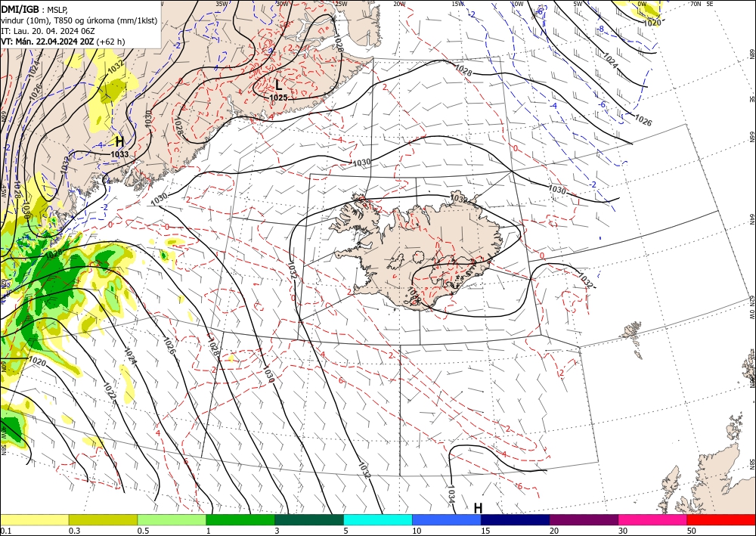
Task: Pick the blue 10–15 legend band
Action: (447, 519)
